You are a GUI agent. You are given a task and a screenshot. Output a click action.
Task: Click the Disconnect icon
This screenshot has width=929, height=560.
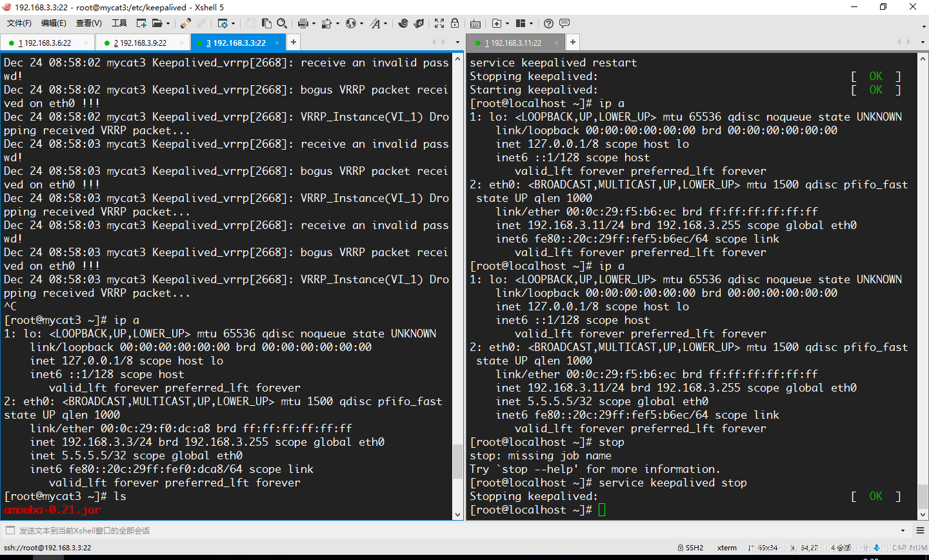(201, 23)
